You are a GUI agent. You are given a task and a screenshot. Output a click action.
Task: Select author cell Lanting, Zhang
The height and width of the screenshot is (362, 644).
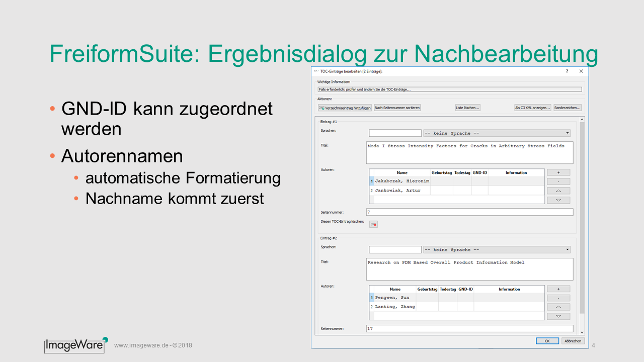point(395,307)
